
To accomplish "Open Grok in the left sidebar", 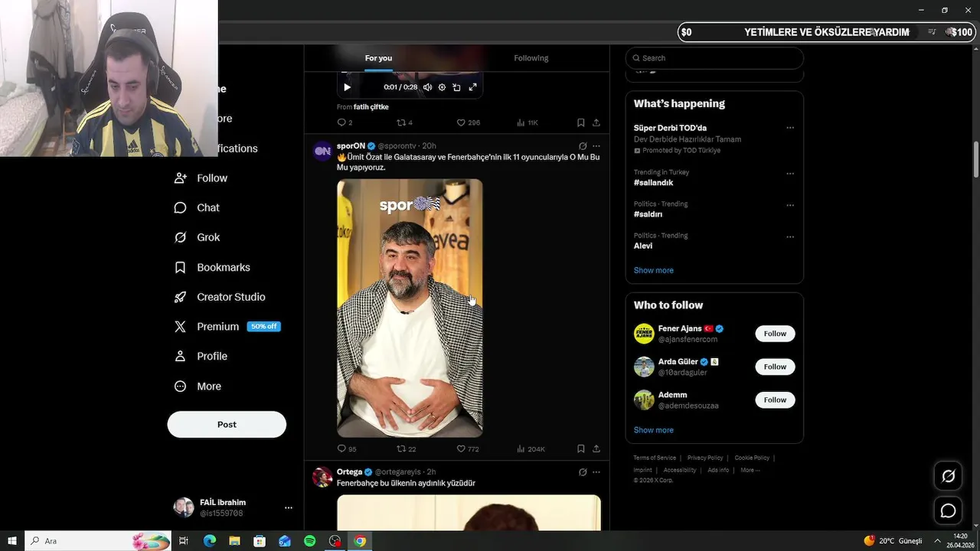I will [198, 237].
